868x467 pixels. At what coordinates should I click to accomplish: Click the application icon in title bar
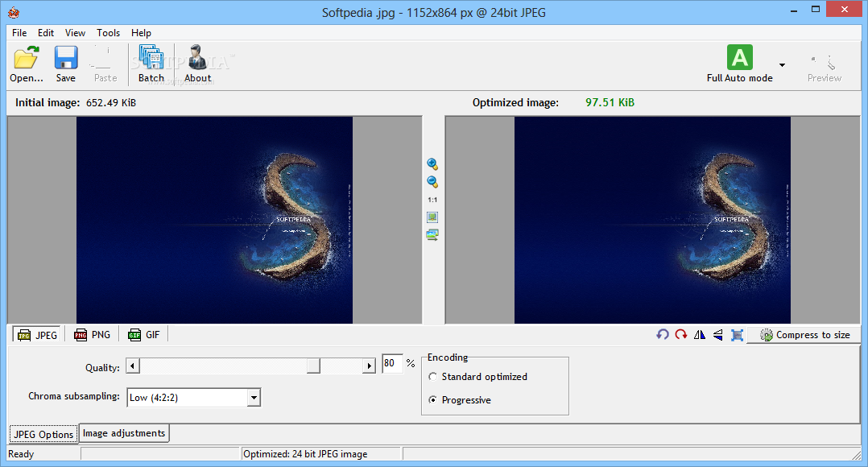[x=14, y=11]
